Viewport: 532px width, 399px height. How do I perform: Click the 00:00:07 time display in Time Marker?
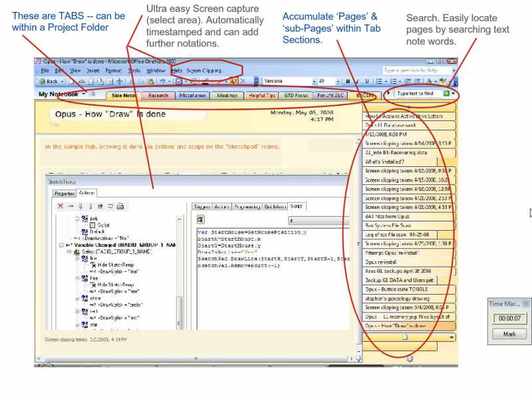tap(509, 319)
